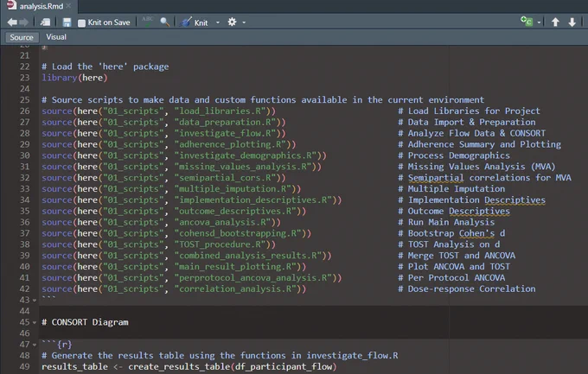
Task: Save the current document
Action: tap(67, 22)
